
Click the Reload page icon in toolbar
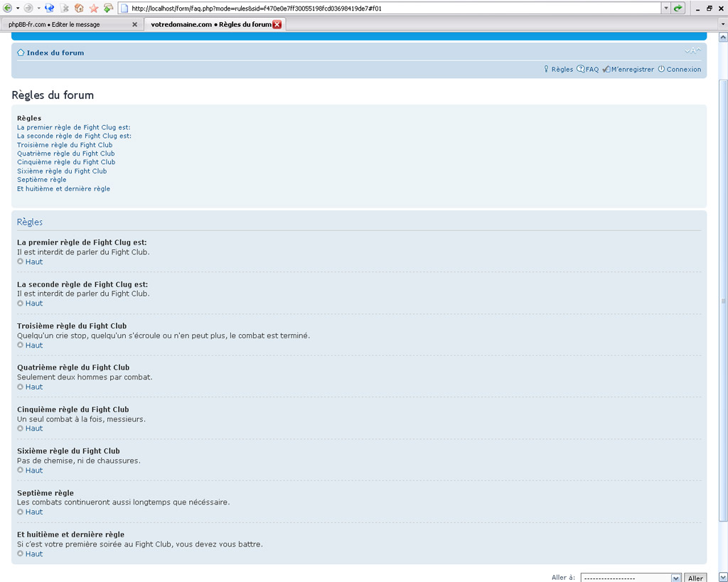(x=48, y=8)
